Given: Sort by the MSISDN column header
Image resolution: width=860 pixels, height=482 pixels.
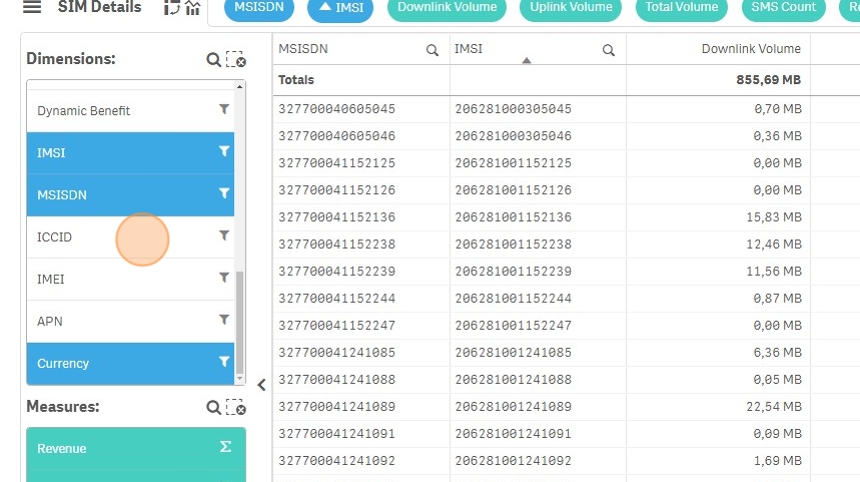Looking at the screenshot, I should [303, 49].
